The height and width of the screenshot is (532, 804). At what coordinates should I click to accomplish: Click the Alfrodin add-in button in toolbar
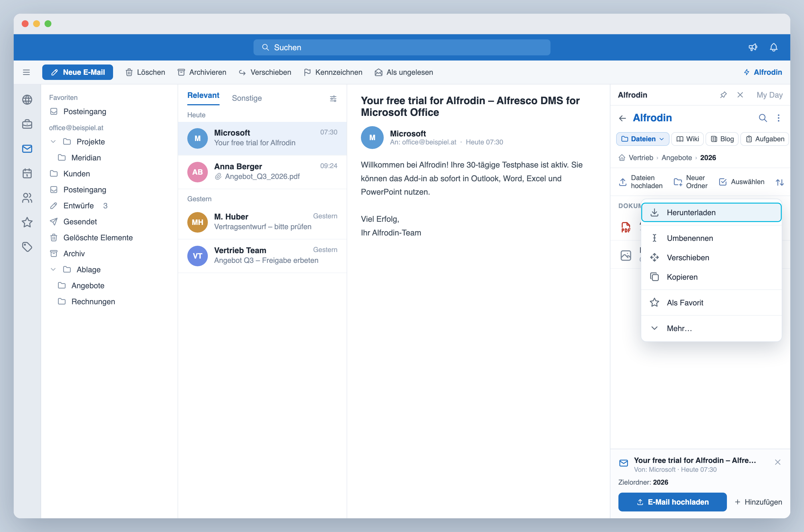click(x=763, y=72)
